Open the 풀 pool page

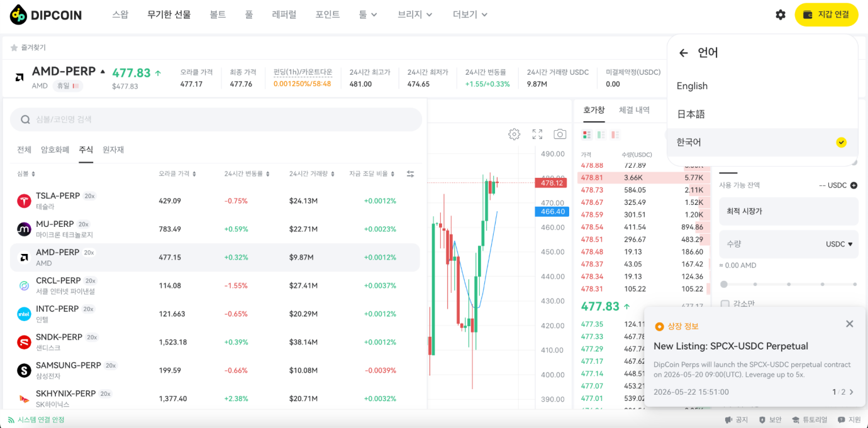(x=249, y=14)
